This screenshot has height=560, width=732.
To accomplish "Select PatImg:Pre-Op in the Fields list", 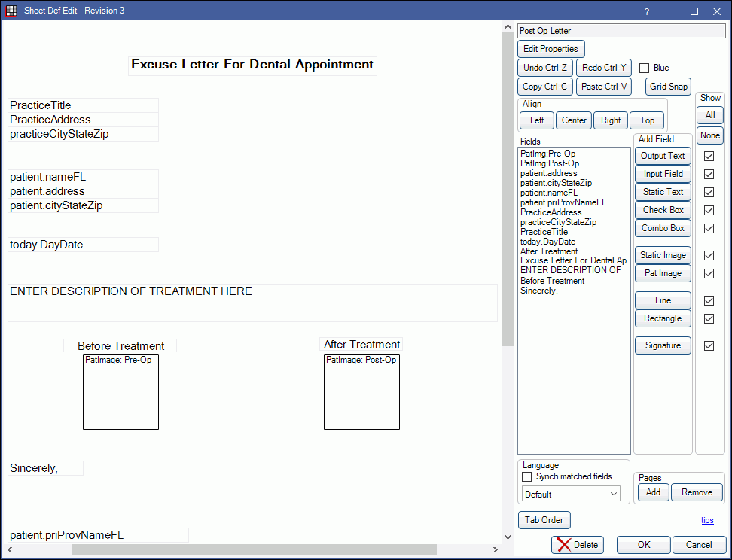I will [x=547, y=154].
